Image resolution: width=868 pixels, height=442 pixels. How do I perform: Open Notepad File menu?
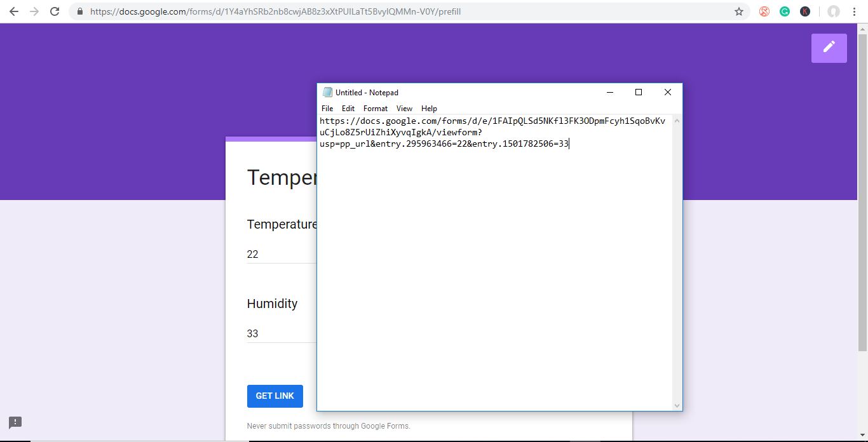tap(327, 109)
